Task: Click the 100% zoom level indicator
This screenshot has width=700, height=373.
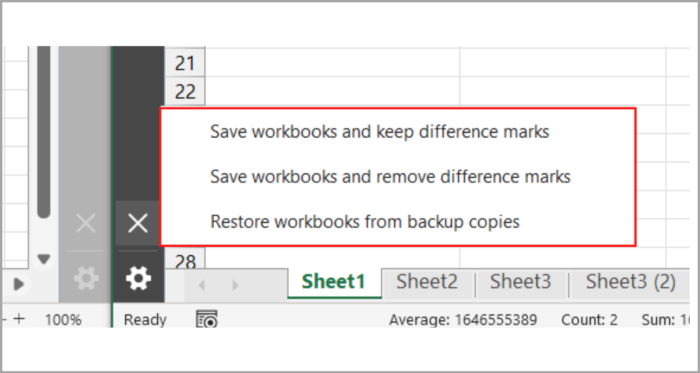Action: coord(63,319)
